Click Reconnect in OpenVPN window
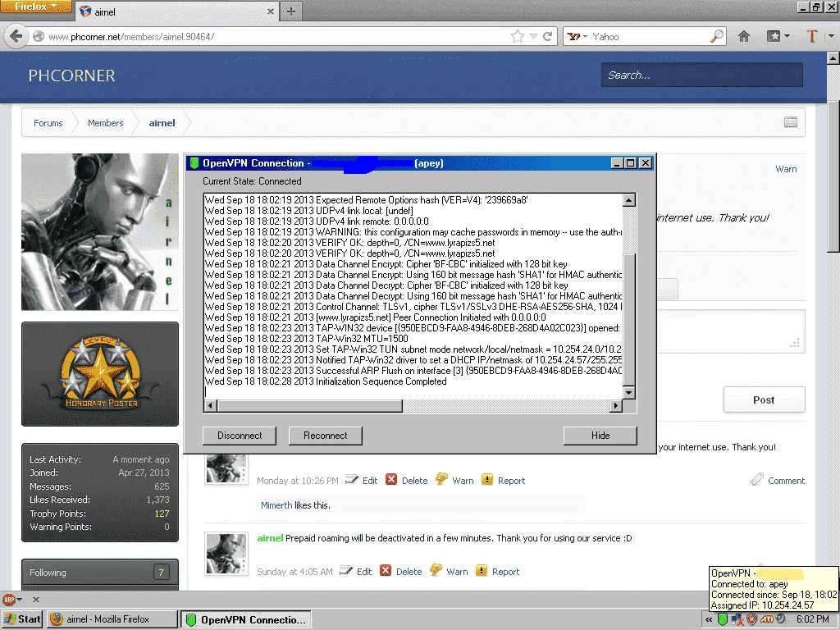 click(x=325, y=436)
